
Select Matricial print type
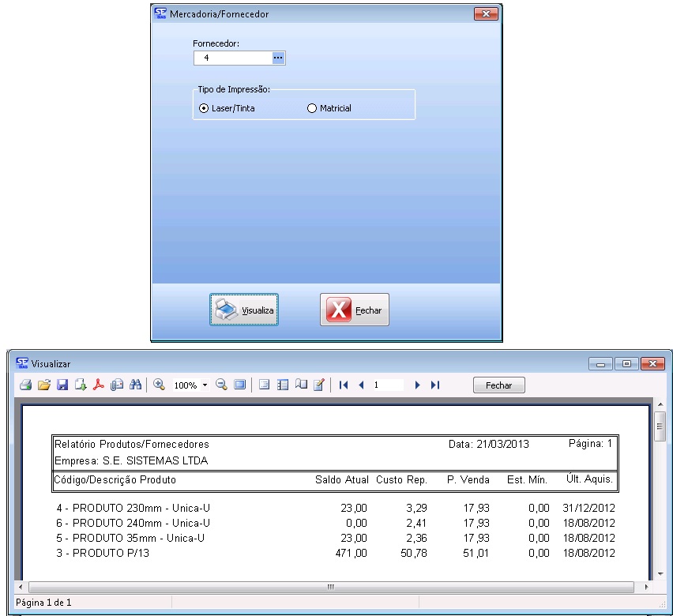click(311, 108)
